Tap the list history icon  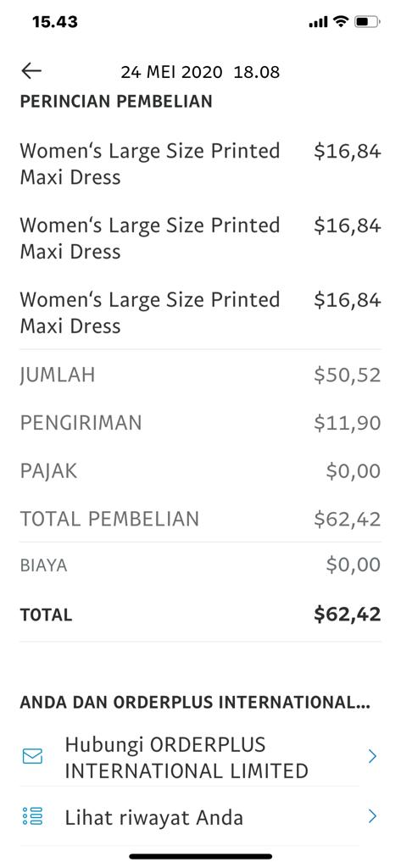click(x=32, y=816)
